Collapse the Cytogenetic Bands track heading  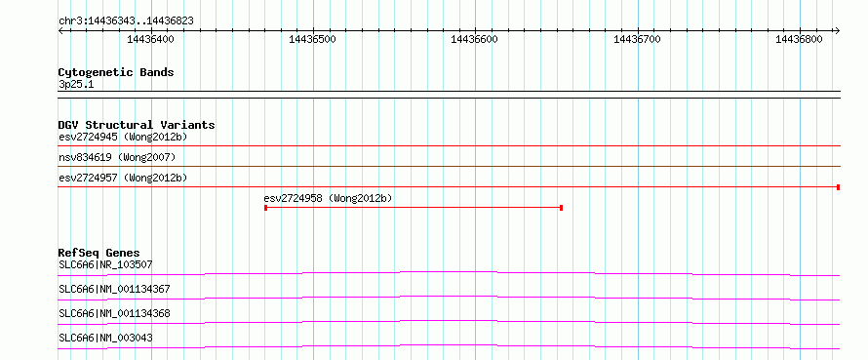point(116,72)
